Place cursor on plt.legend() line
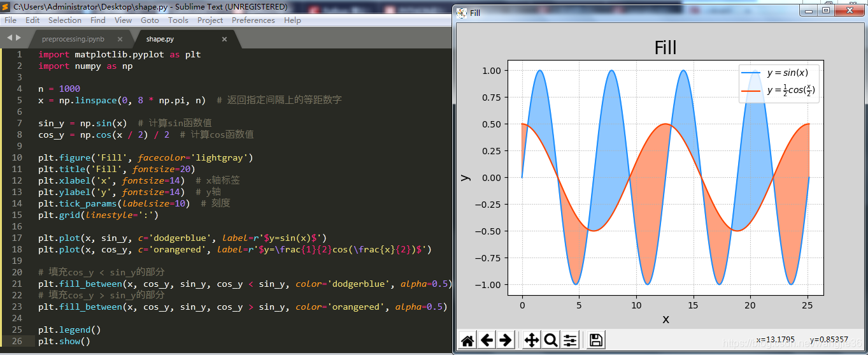Screen dimensions: 868x355 69,330
